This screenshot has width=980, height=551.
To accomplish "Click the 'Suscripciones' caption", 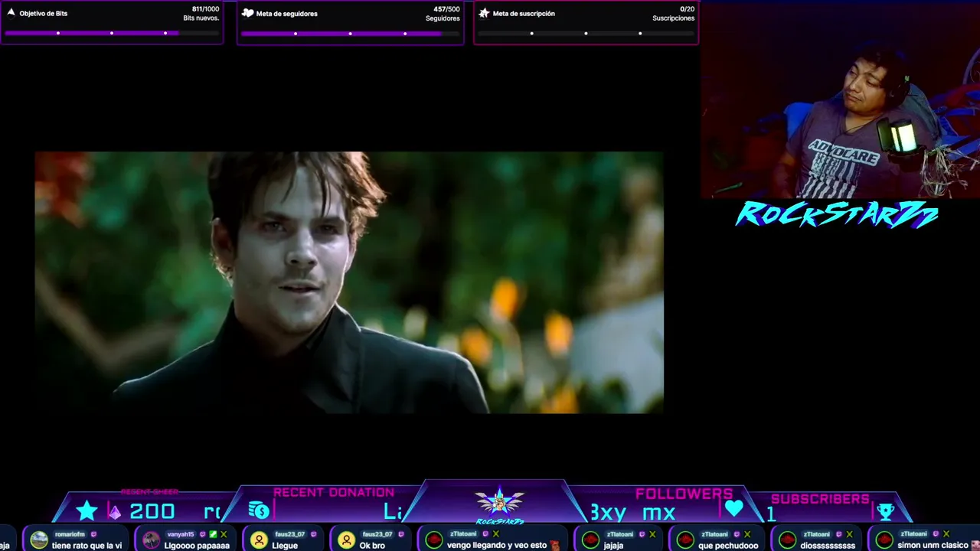I will coord(674,18).
